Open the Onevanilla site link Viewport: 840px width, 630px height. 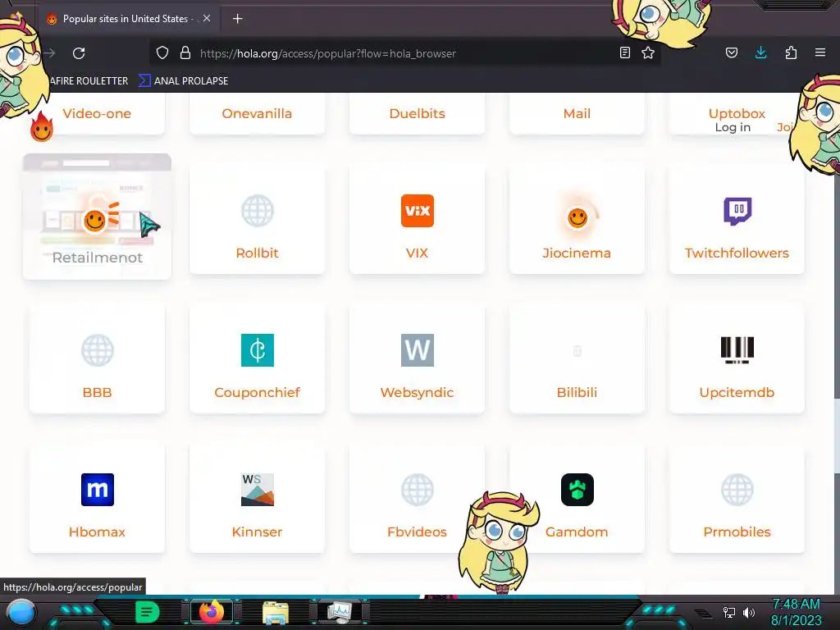coord(257,113)
